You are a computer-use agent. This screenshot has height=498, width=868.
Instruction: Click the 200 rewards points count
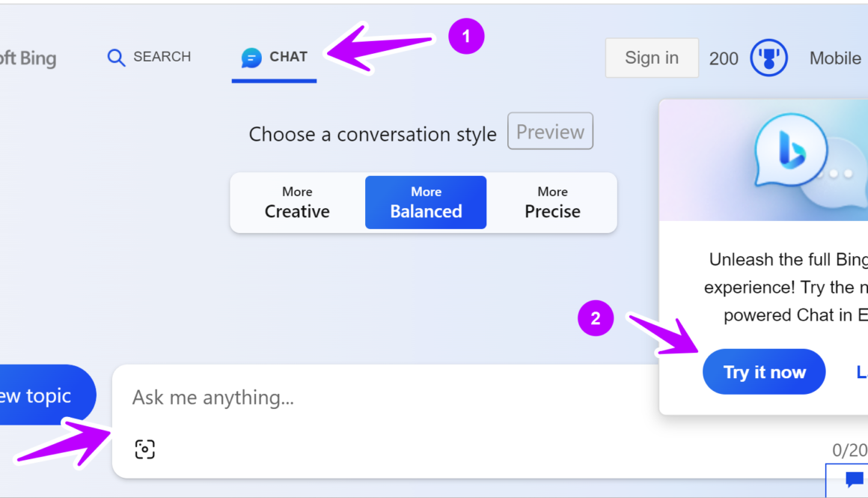tap(724, 58)
